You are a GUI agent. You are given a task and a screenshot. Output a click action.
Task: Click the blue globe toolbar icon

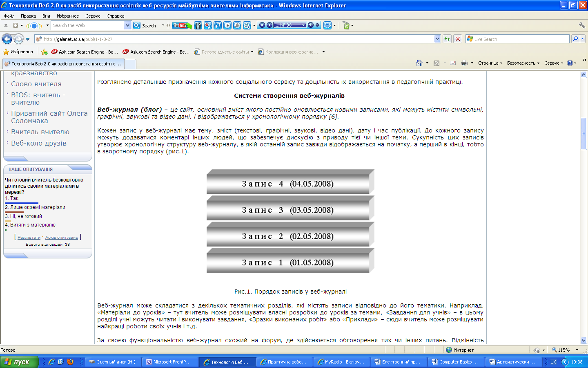327,25
